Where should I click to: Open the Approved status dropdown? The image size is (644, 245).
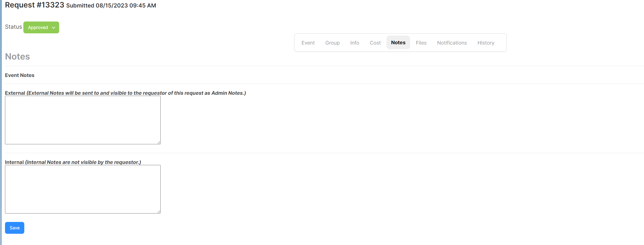tap(41, 27)
